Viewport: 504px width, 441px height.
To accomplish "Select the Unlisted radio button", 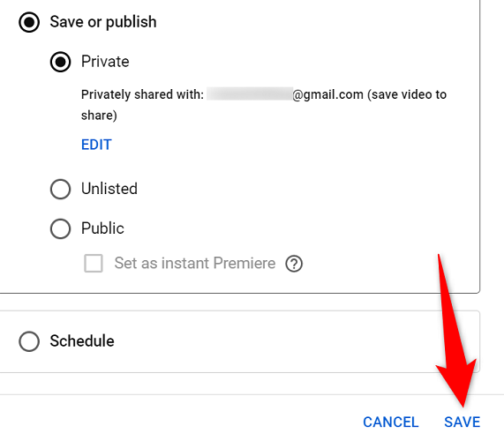I will (x=60, y=189).
